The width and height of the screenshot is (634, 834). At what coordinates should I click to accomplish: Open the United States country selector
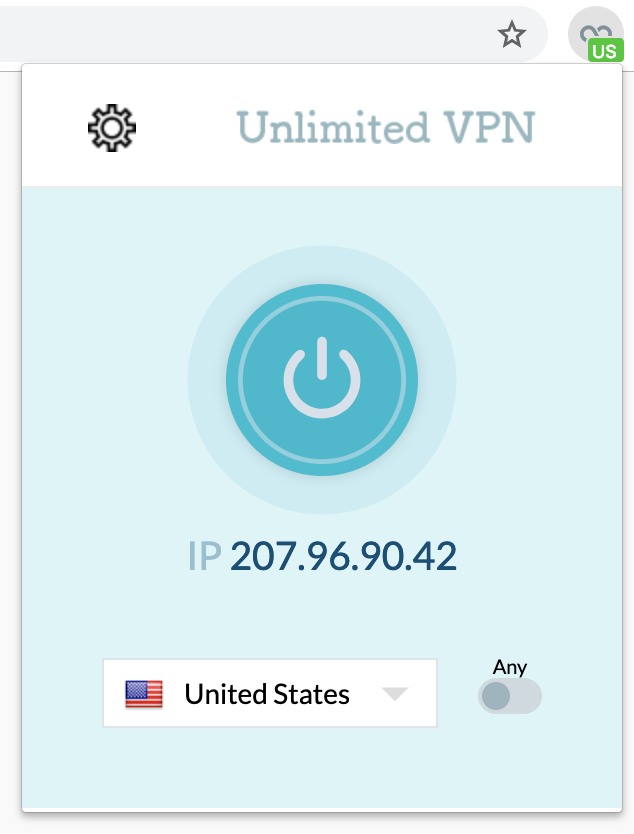(x=269, y=693)
